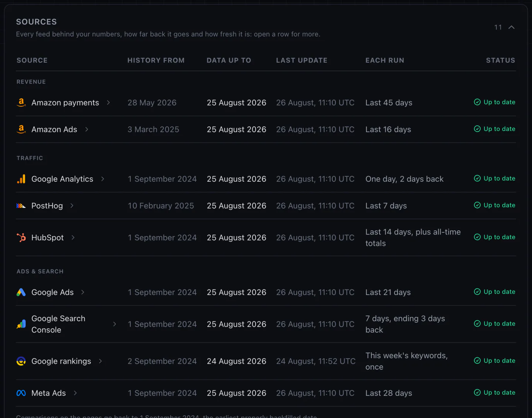Click the Amazon Ads logo icon
The width and height of the screenshot is (532, 418).
pyautogui.click(x=21, y=129)
